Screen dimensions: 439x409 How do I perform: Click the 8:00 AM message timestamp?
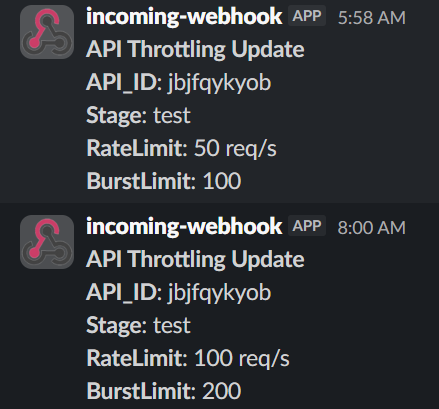point(372,227)
